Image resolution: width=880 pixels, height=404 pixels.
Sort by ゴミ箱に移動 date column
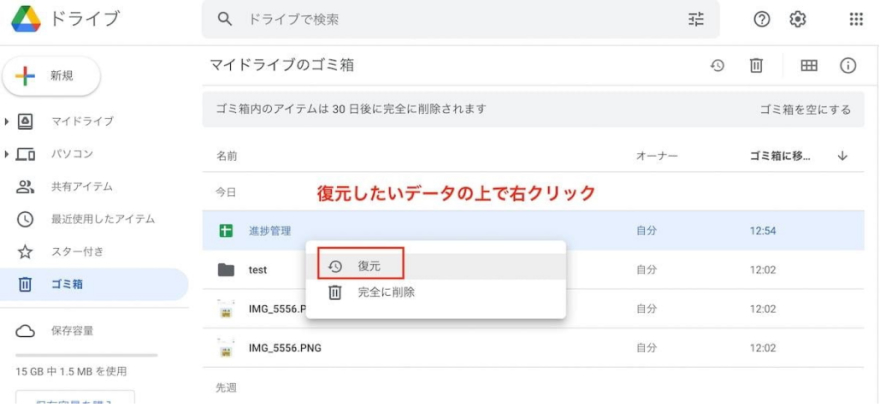780,156
